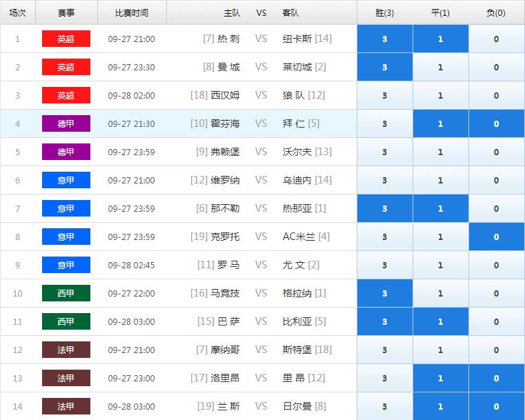The height and width of the screenshot is (420, 525).
Task: Click home team 巴萨 name
Action: tap(228, 321)
